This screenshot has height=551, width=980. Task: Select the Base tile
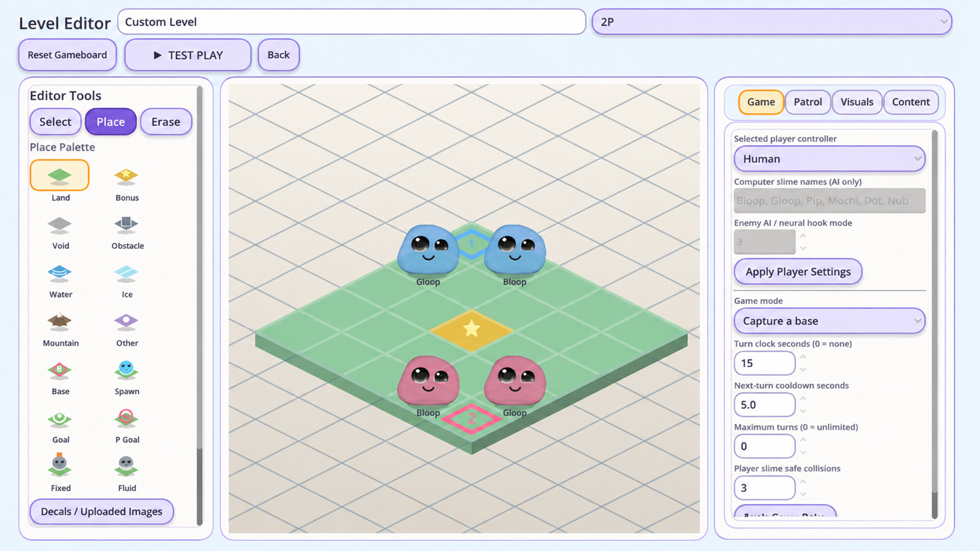pyautogui.click(x=60, y=370)
